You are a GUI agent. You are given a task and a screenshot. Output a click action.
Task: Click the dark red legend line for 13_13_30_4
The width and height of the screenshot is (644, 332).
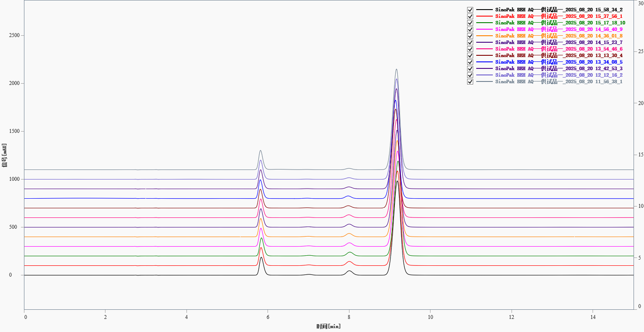(x=485, y=55)
